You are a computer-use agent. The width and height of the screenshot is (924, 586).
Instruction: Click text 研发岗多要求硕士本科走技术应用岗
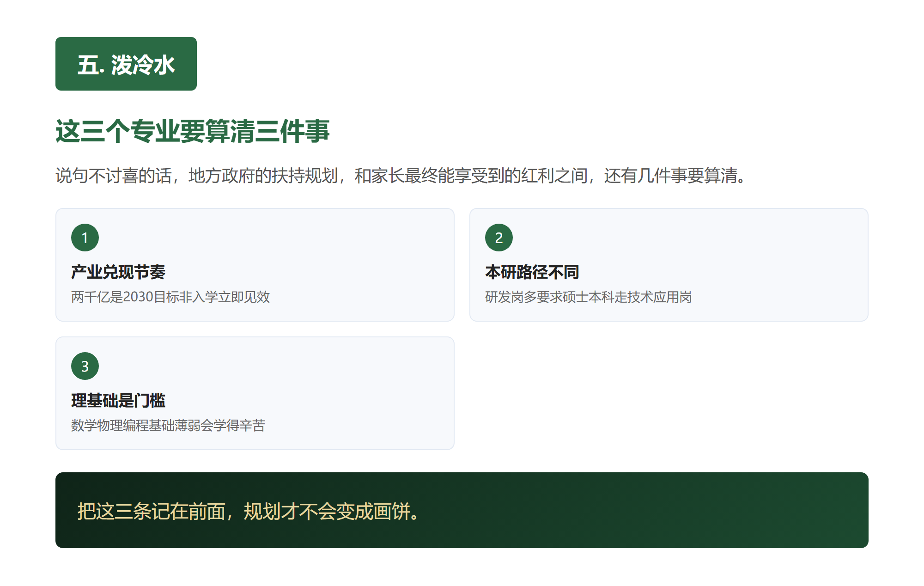click(x=589, y=297)
